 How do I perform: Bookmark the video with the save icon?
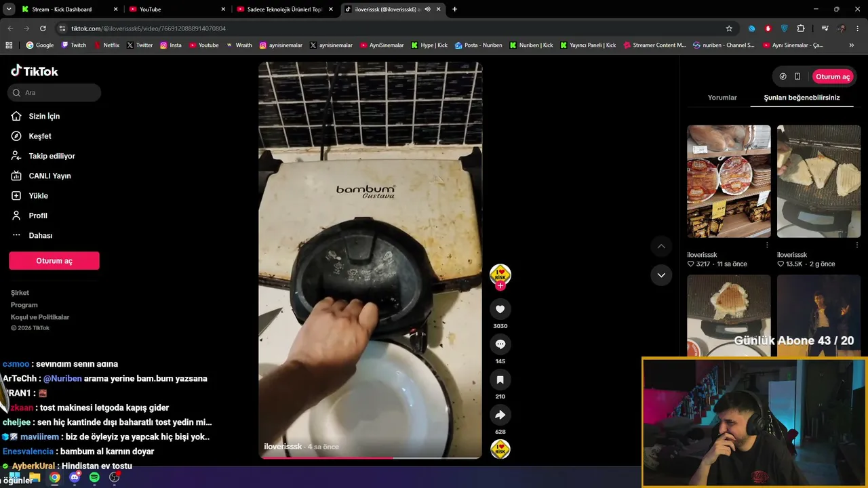coord(500,380)
